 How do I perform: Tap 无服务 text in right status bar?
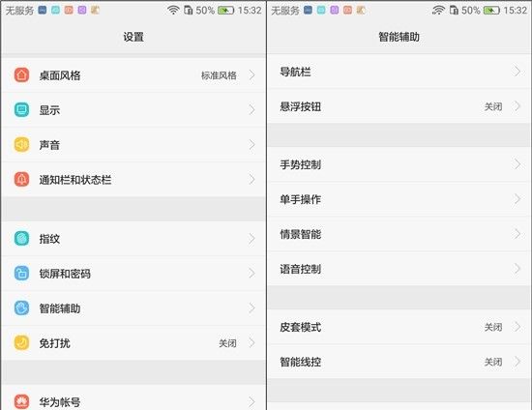pyautogui.click(x=285, y=11)
